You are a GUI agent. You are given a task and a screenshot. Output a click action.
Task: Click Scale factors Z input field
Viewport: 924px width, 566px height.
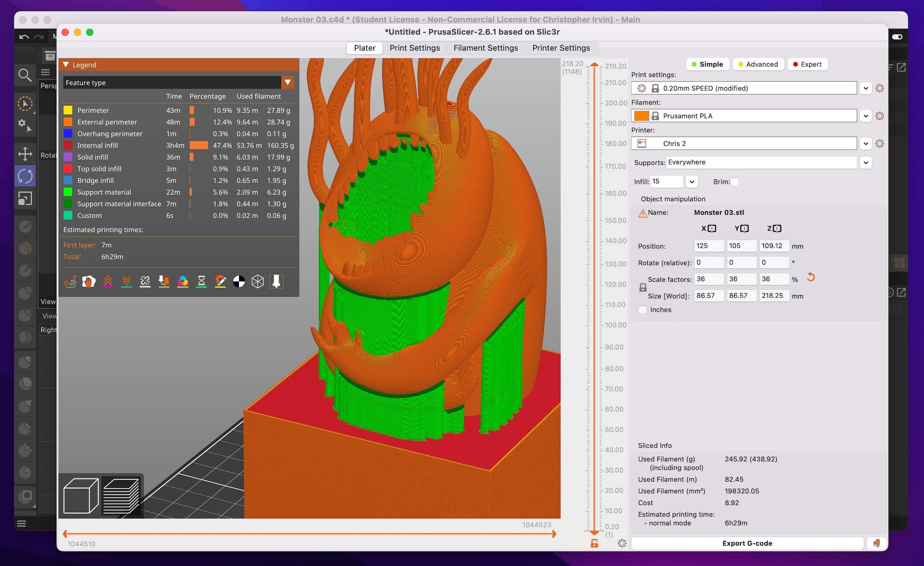coord(774,279)
